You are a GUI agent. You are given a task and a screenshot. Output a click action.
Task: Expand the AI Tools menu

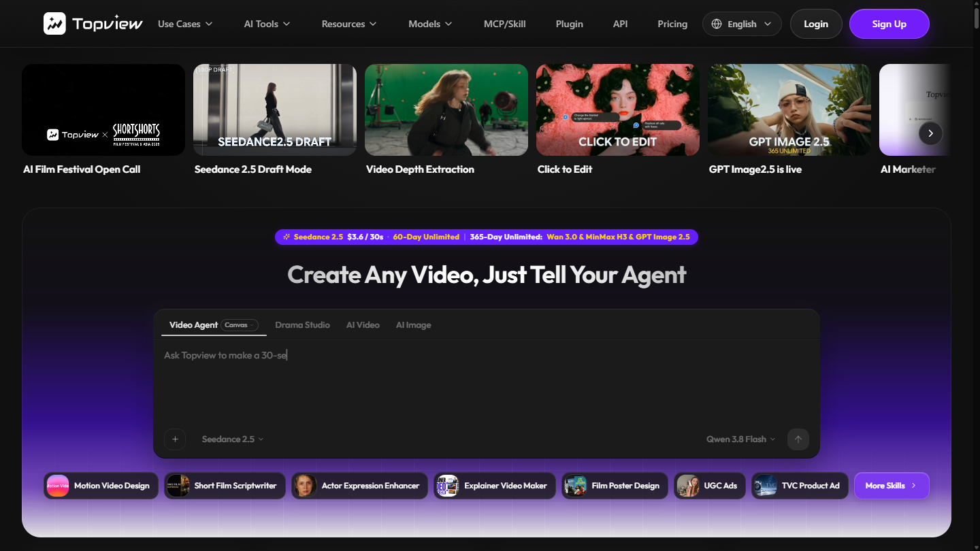[x=267, y=24]
